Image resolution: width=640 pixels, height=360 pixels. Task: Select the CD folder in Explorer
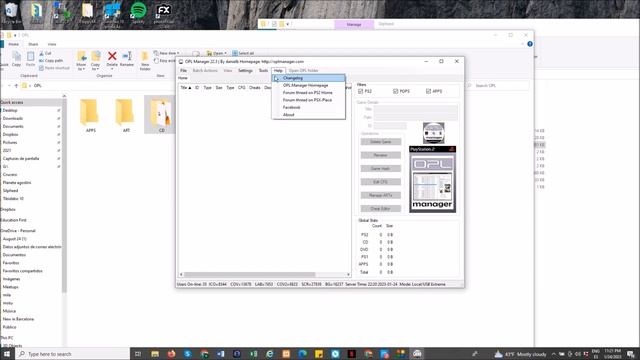coord(161,116)
